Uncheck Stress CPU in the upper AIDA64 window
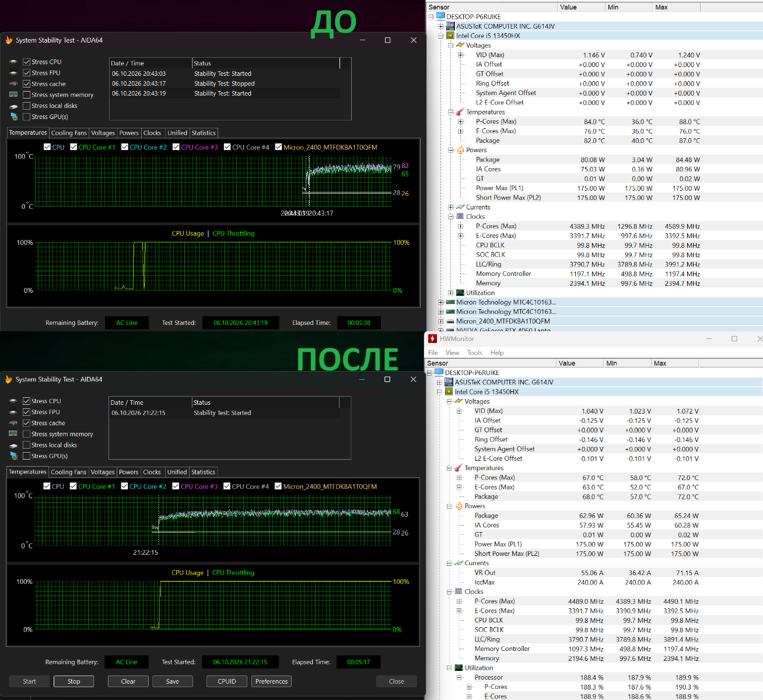Viewport: 763px width, 700px height. [27, 62]
